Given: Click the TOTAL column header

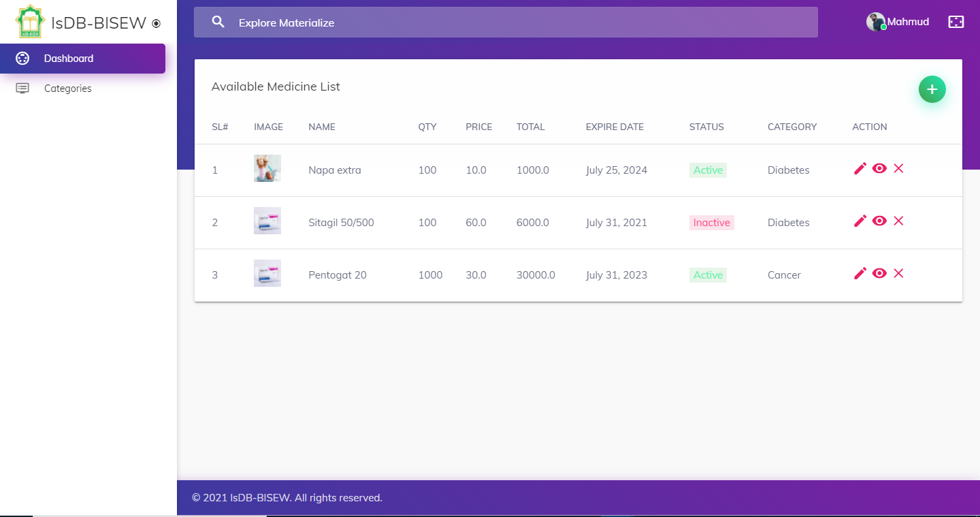Looking at the screenshot, I should [x=531, y=127].
